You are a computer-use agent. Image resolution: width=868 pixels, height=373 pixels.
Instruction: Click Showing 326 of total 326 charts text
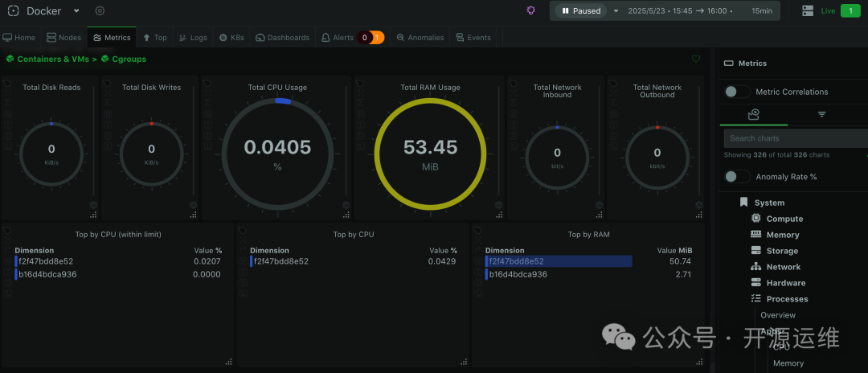[776, 155]
